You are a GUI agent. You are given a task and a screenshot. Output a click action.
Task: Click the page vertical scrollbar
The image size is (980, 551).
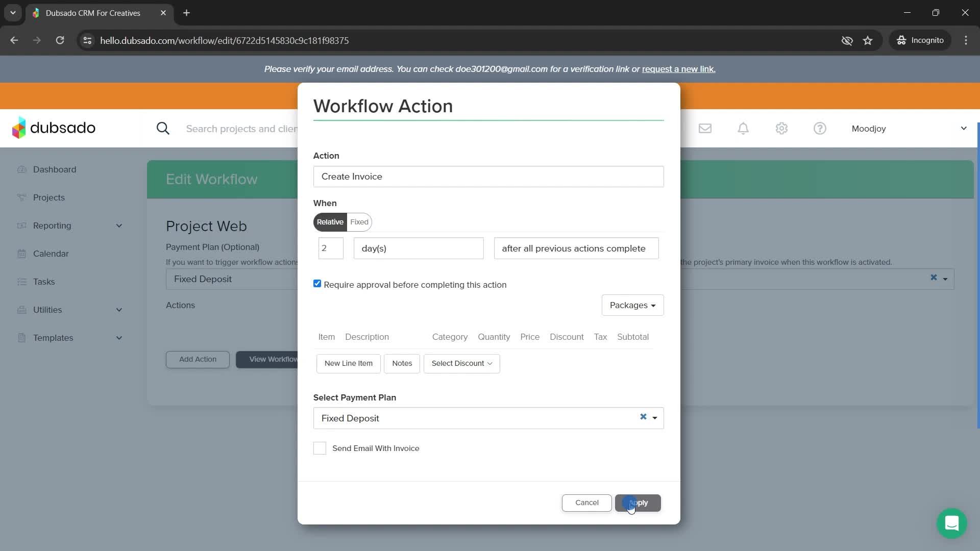977,275
